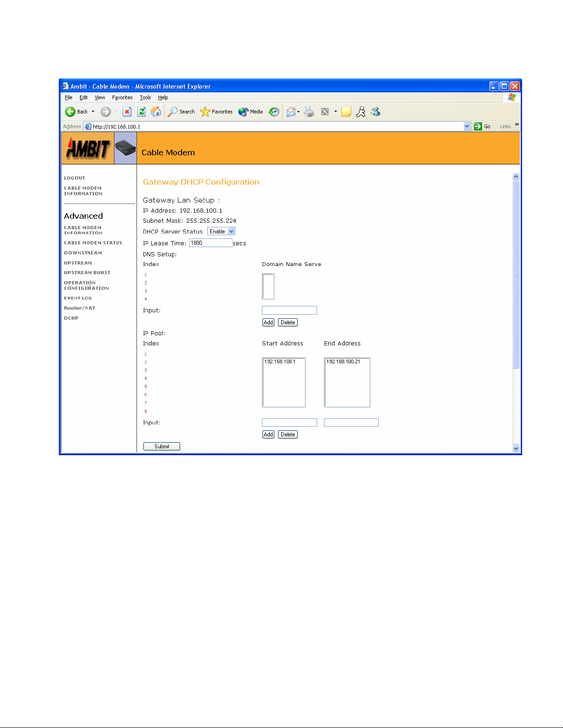Click the Back navigation arrow

tap(70, 112)
